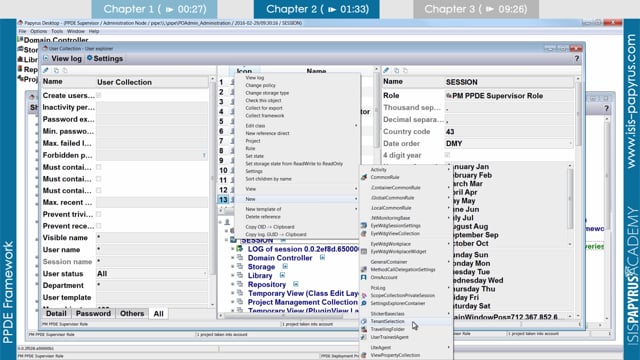Click the pencil edit icon above SESSION panel
This screenshot has width=640, height=360.
(x=386, y=70)
